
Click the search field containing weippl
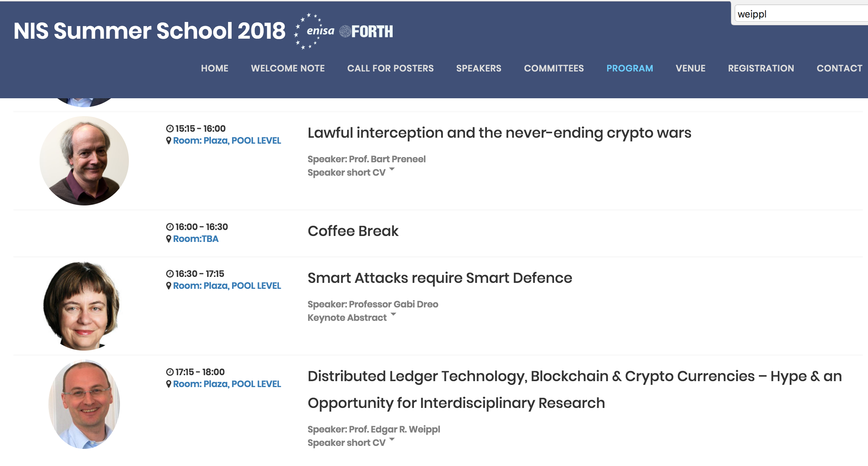point(801,14)
